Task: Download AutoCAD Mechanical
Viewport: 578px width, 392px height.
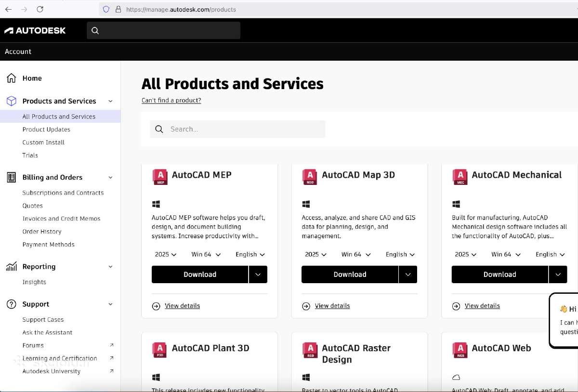Action: (x=499, y=274)
